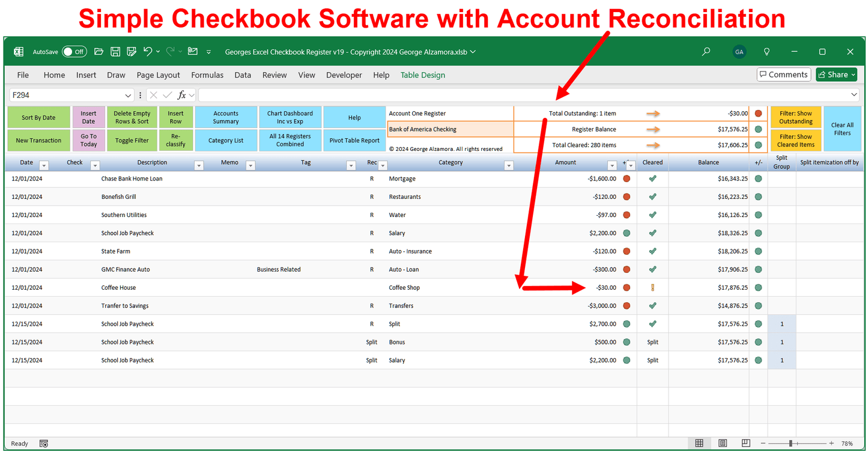Open the File menu
Viewport: 868px width, 455px height.
(23, 75)
